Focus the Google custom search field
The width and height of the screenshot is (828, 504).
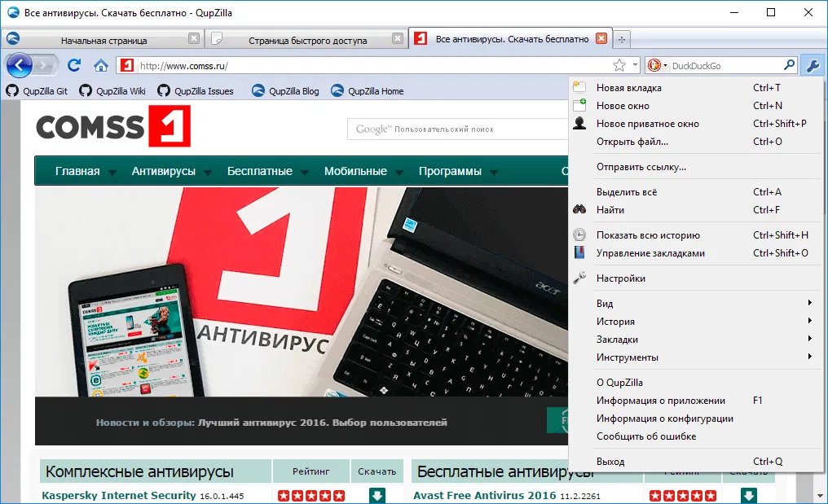tap(457, 129)
